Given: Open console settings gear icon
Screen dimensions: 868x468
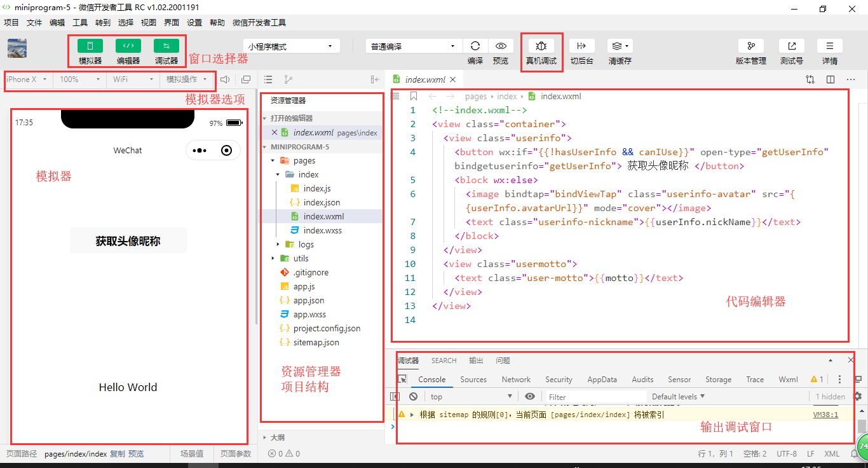Looking at the screenshot, I should 857,396.
